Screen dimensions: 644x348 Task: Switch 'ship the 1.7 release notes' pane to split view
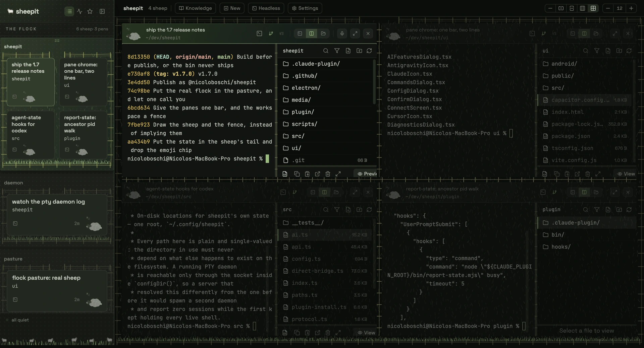[x=311, y=33]
